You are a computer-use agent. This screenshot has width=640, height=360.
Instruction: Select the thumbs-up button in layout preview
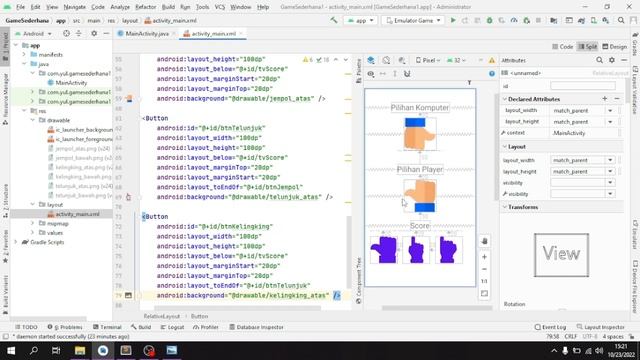(384, 250)
